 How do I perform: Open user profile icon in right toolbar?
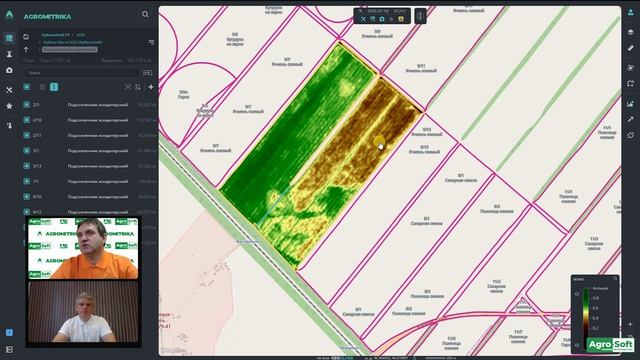(x=631, y=13)
